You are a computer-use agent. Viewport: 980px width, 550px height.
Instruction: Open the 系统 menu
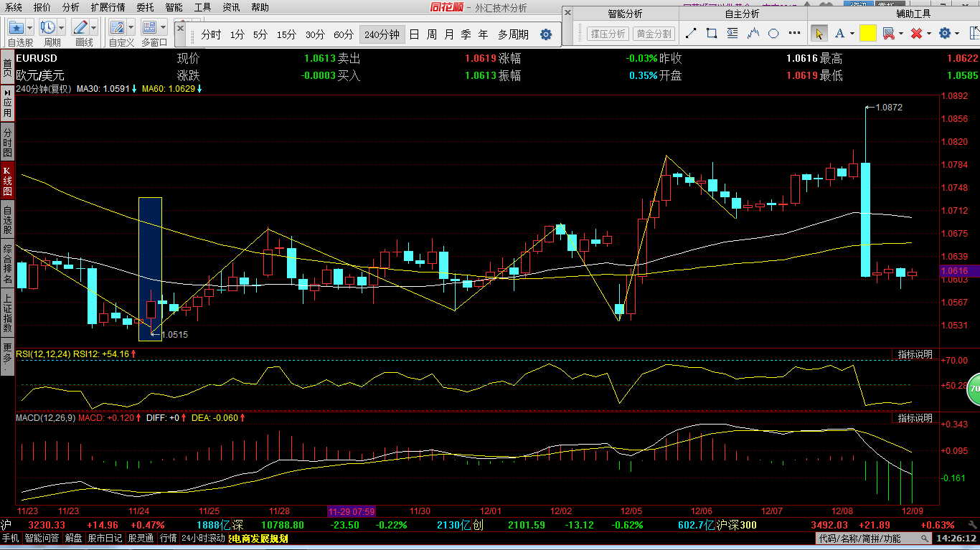pyautogui.click(x=13, y=7)
